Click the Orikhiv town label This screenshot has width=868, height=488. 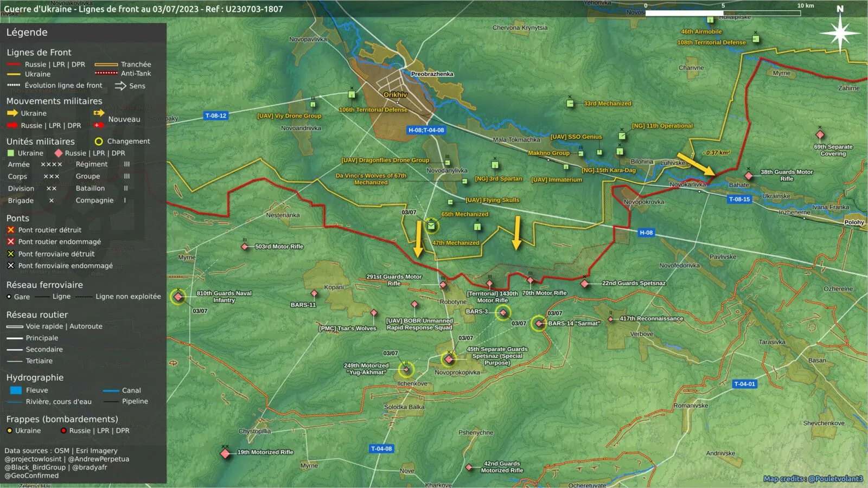coord(395,94)
